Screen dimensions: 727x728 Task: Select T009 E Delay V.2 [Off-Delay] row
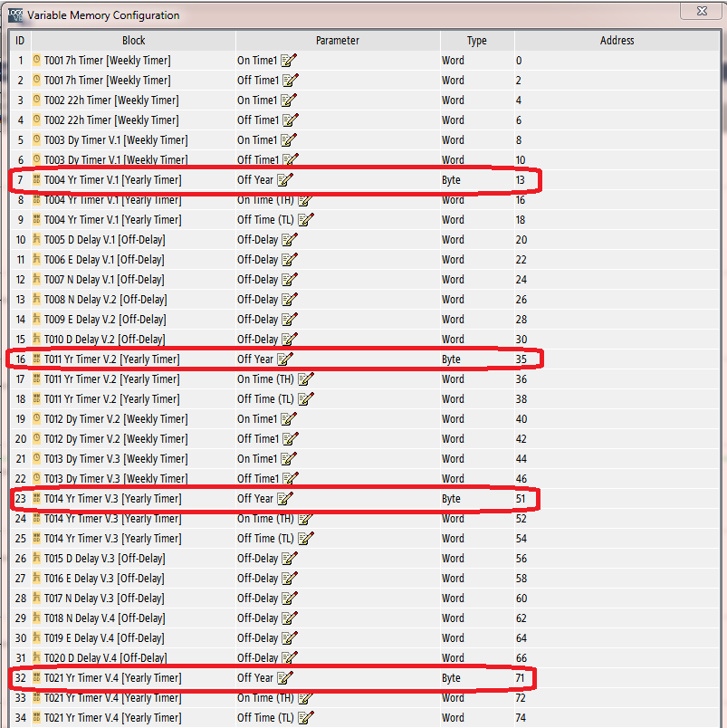pyautogui.click(x=365, y=320)
